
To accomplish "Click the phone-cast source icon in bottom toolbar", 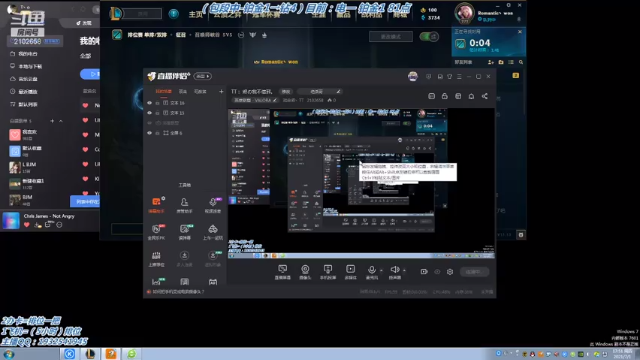I will [328, 272].
